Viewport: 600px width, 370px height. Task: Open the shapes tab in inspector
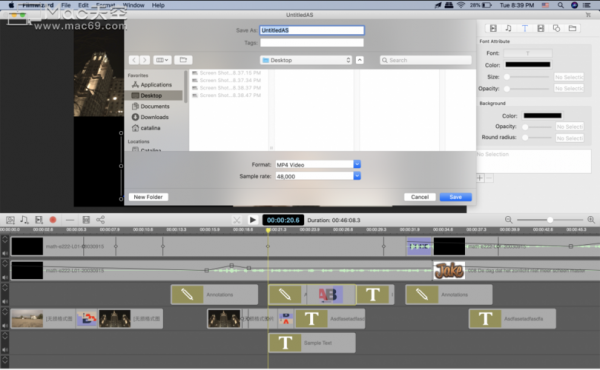pyautogui.click(x=556, y=28)
